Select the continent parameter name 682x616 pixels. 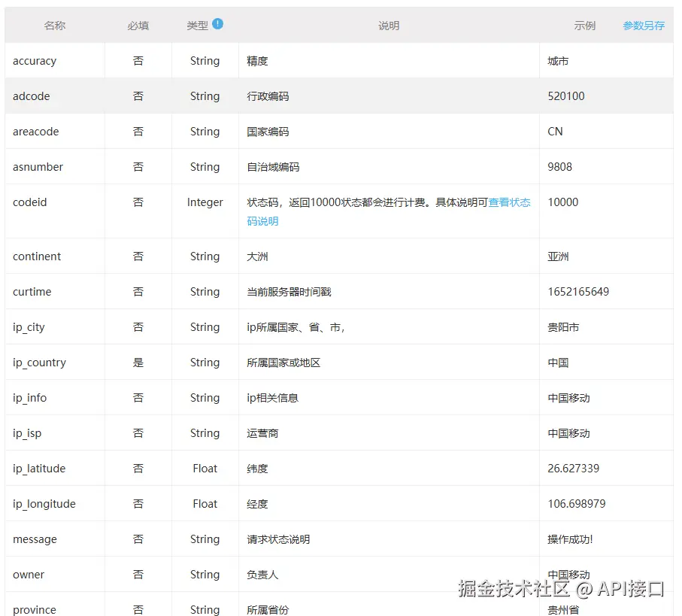[37, 256]
